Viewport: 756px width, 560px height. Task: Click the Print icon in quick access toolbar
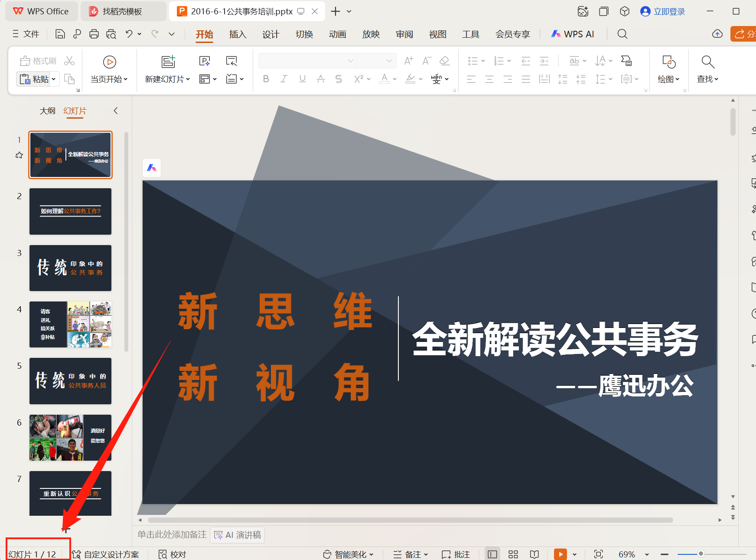click(x=94, y=33)
